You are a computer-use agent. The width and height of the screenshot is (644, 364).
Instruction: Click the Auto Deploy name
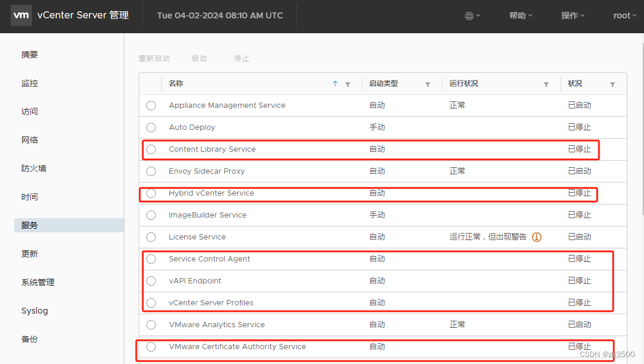point(192,127)
